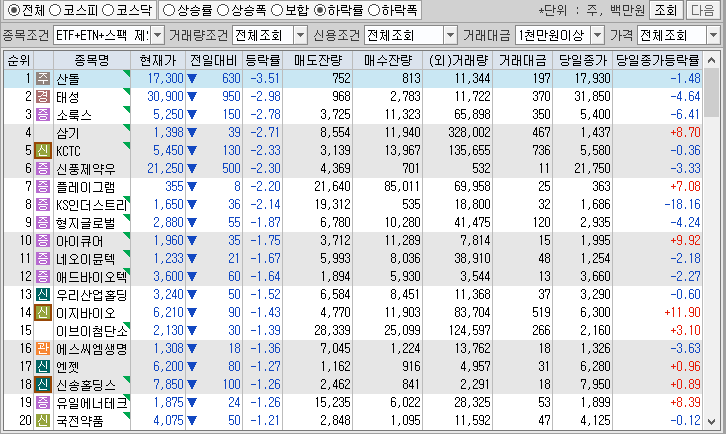The height and width of the screenshot is (434, 726).
Task: Select the 전체 market radio button
Action: coord(14,10)
